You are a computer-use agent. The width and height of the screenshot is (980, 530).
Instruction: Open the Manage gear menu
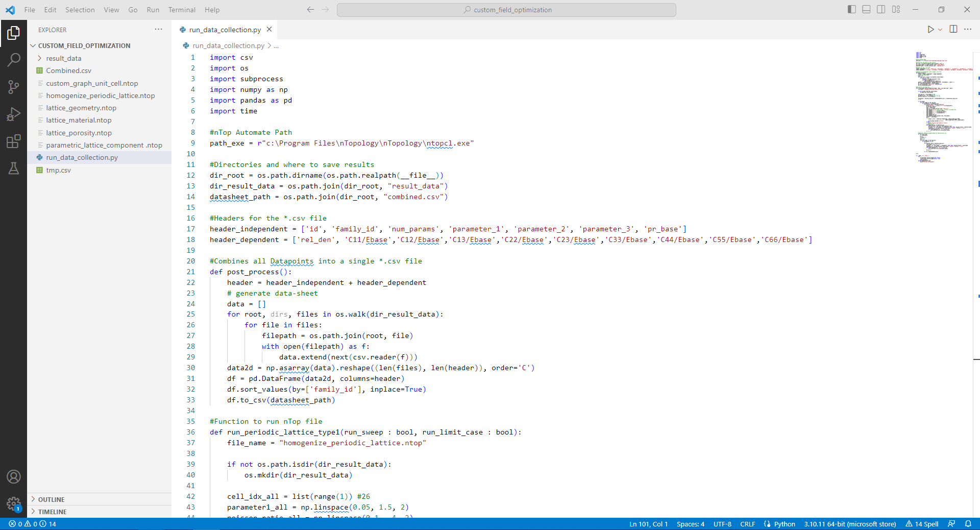coord(14,504)
